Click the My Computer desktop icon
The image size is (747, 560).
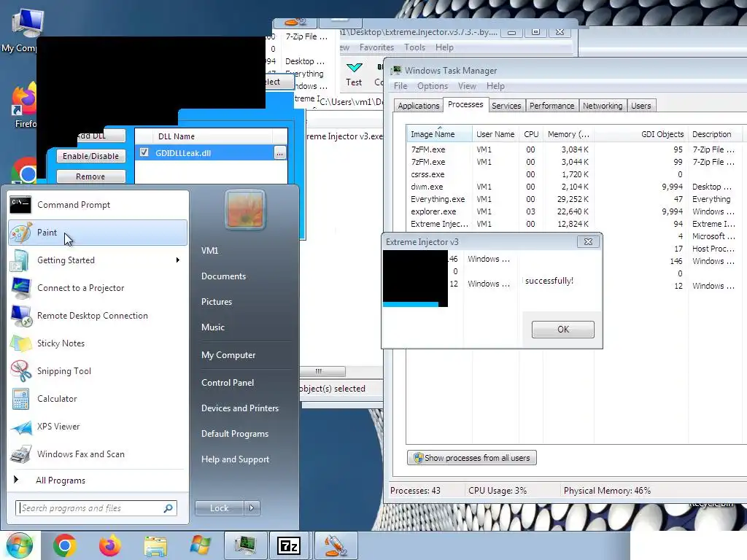pos(28,23)
